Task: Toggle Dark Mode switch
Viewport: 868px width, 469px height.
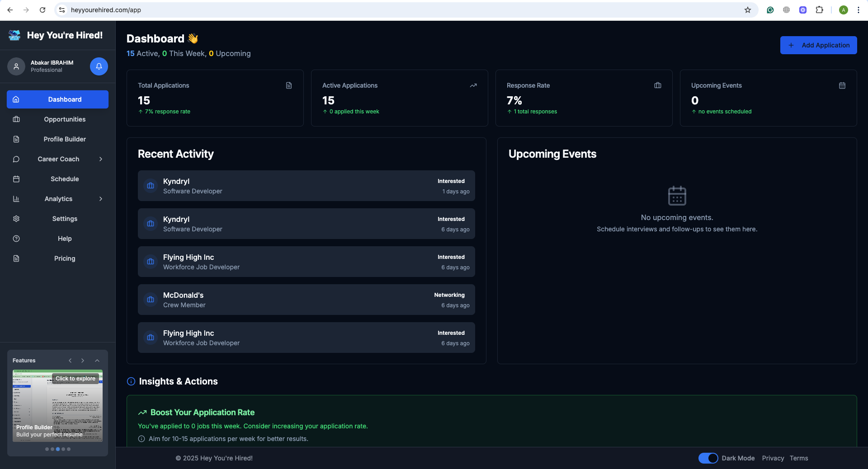Action: tap(708, 458)
